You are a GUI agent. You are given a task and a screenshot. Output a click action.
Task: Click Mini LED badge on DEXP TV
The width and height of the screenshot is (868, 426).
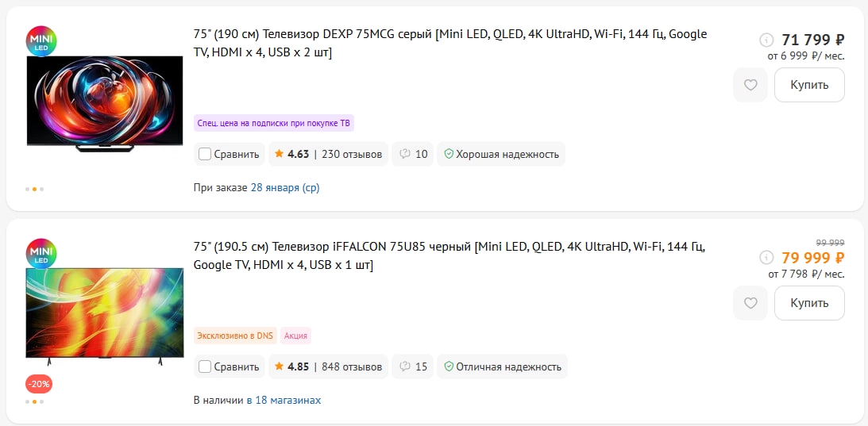[41, 41]
